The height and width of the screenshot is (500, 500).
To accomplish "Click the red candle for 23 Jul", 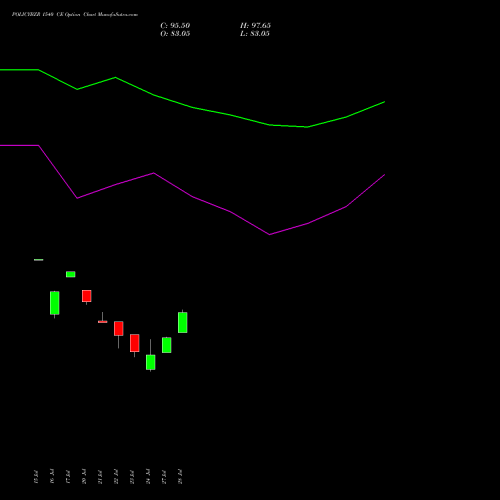I will 135,343.
